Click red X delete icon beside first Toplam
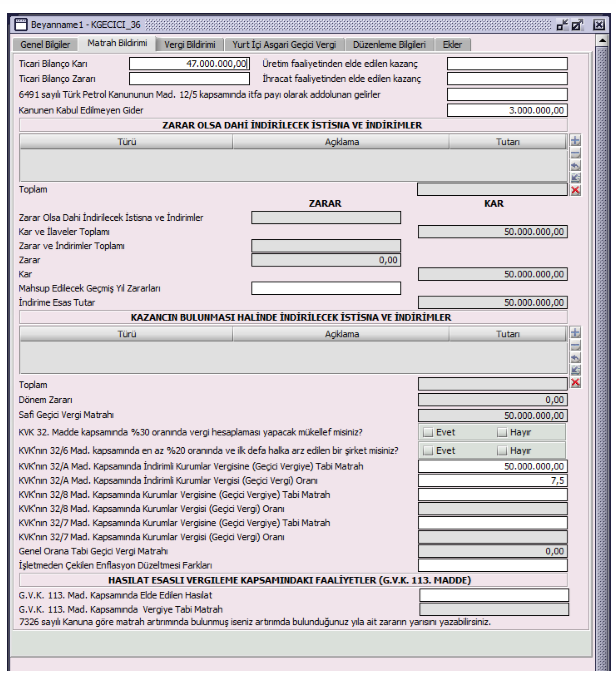Screen dimensions: 616x677 (x=575, y=190)
